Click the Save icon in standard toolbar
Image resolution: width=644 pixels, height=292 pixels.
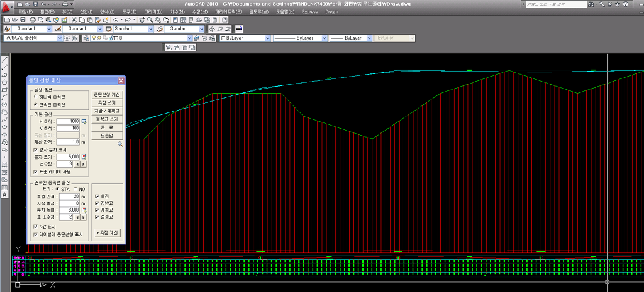(x=23, y=20)
